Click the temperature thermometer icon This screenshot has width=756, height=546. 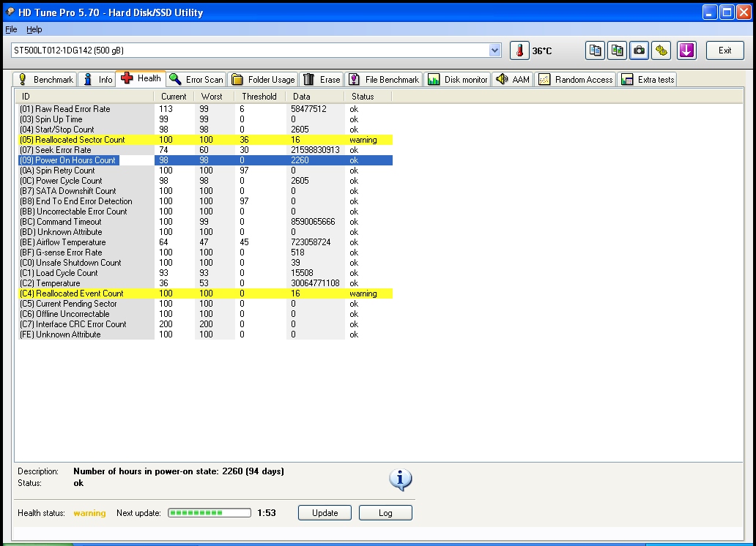519,51
